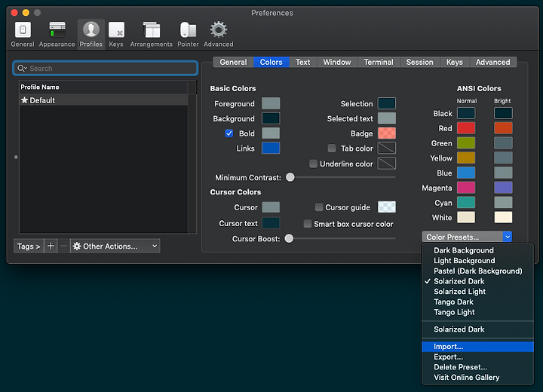Toggle the Bold checkbox
Image resolution: width=543 pixels, height=392 pixels.
pos(229,133)
